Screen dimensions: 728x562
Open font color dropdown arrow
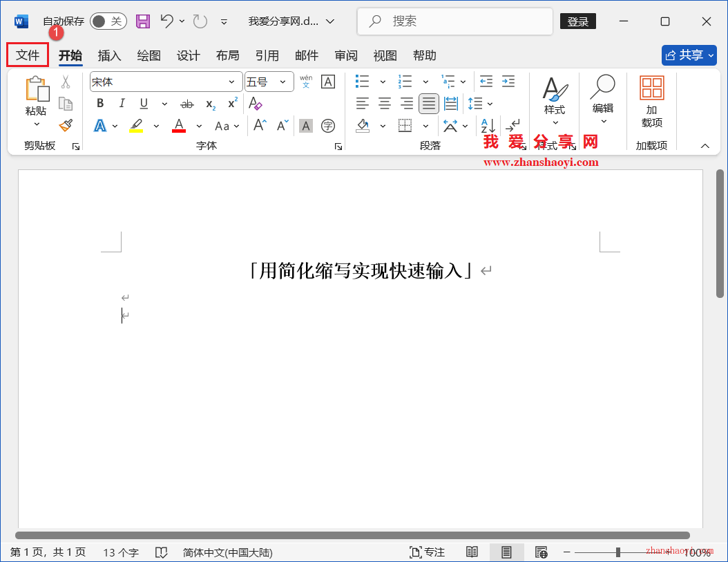(x=199, y=126)
